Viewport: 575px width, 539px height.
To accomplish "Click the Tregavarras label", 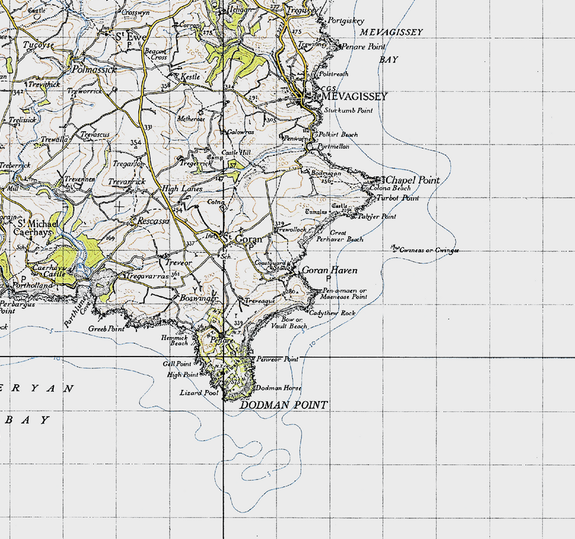I will (147, 276).
